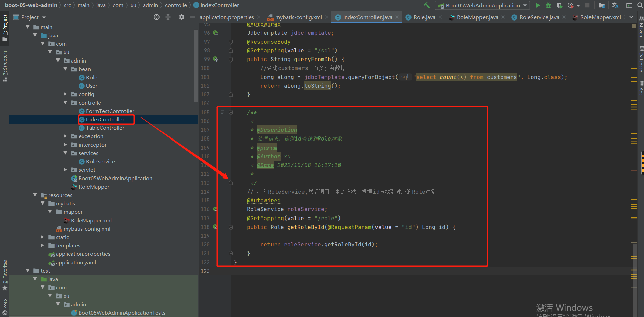Collapse all nodes in Project panel
644x317 pixels.
(168, 17)
